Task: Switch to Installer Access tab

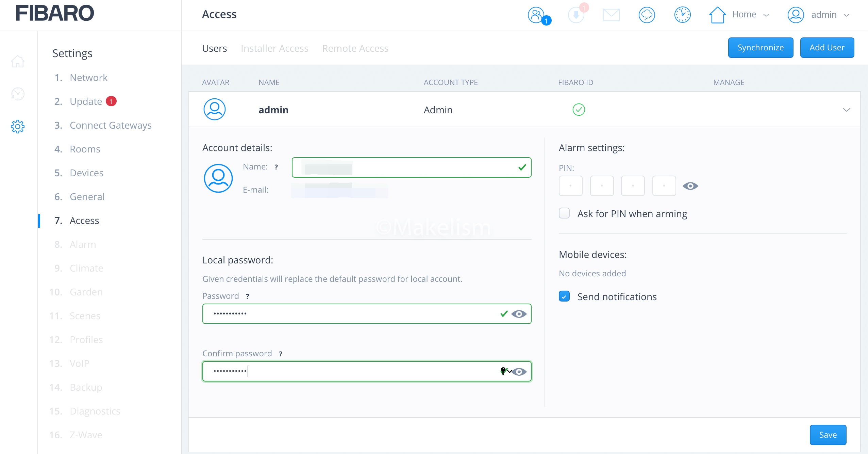Action: 274,48
